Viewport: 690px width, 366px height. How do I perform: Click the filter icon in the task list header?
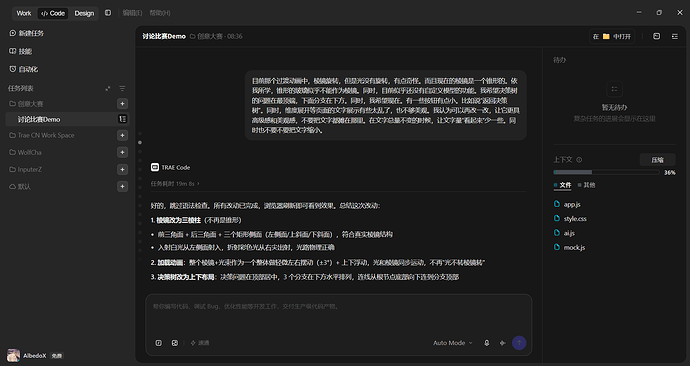coord(122,88)
